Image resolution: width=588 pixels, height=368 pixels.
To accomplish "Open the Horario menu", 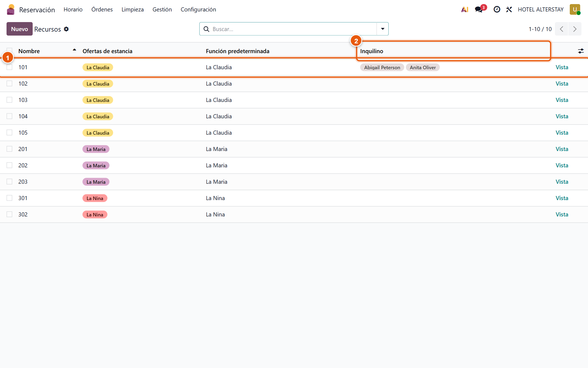I will pyautogui.click(x=73, y=10).
